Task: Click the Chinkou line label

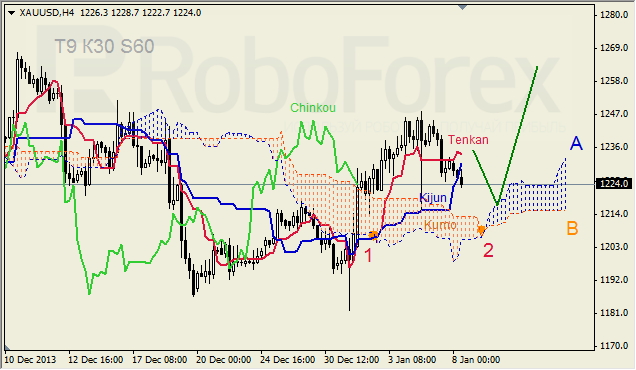Action: (x=313, y=108)
